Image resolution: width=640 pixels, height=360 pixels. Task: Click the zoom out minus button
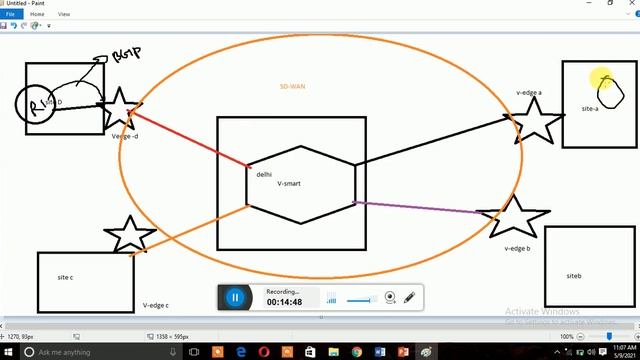pyautogui.click(x=580, y=337)
